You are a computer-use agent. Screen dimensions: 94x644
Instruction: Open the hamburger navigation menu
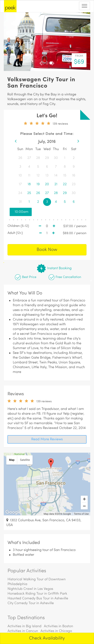coord(84,6)
